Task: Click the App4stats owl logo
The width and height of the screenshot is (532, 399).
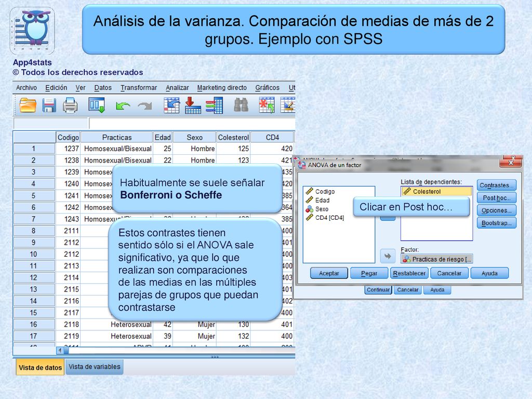Action: [x=32, y=31]
